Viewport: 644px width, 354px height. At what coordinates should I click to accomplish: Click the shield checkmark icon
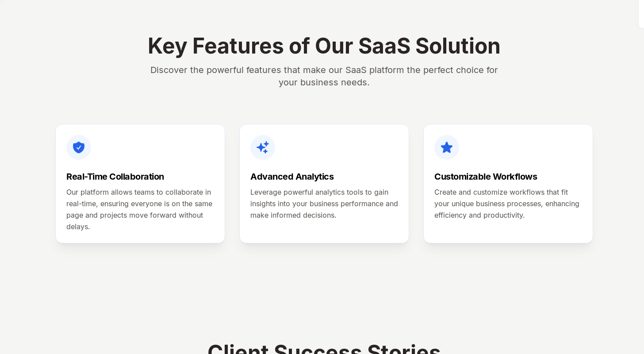coord(79,147)
